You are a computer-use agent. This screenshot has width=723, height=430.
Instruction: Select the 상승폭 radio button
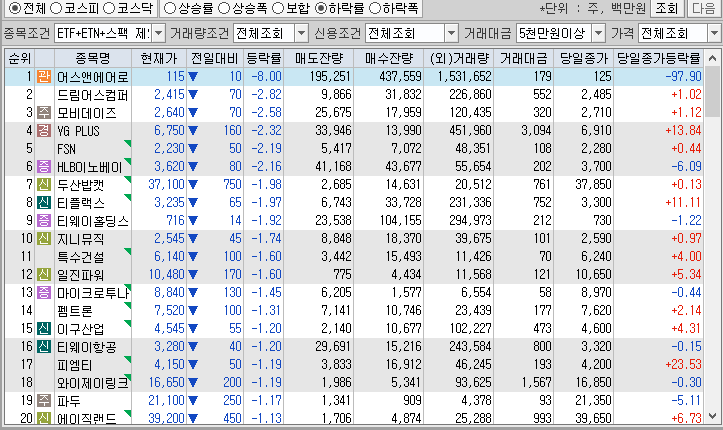(223, 8)
